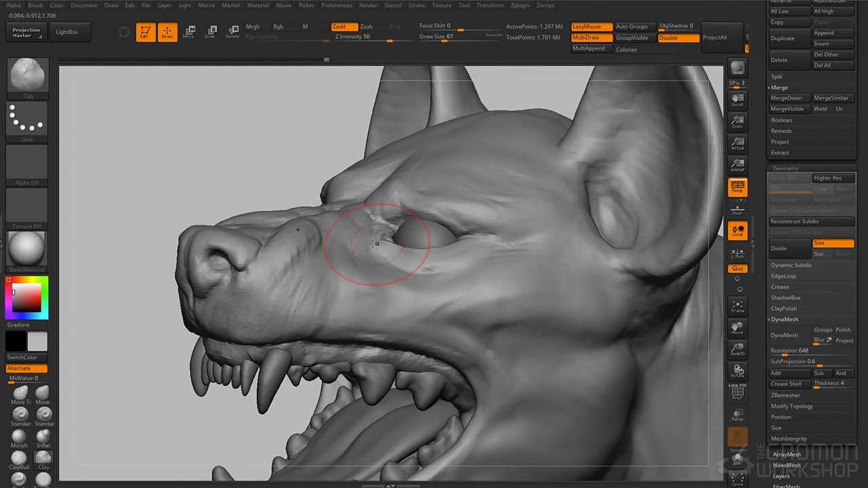Click the MergeDown button
The height and width of the screenshot is (488, 868).
pyautogui.click(x=787, y=98)
